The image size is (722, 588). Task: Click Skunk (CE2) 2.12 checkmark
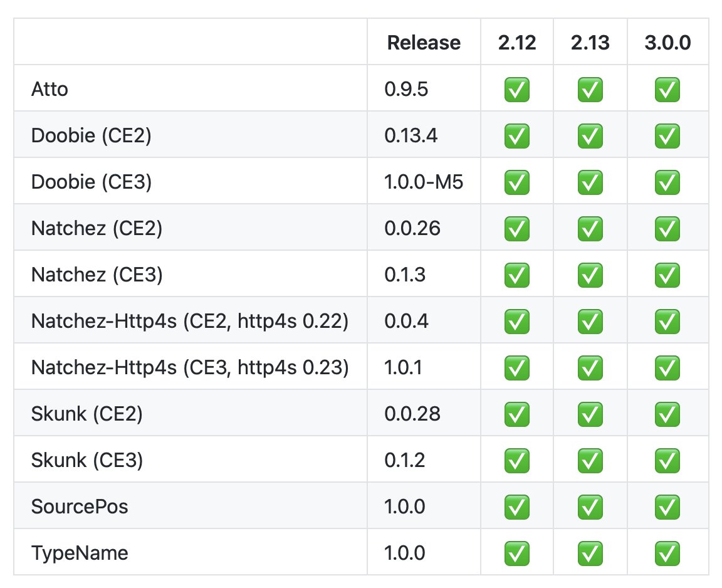[x=516, y=414]
